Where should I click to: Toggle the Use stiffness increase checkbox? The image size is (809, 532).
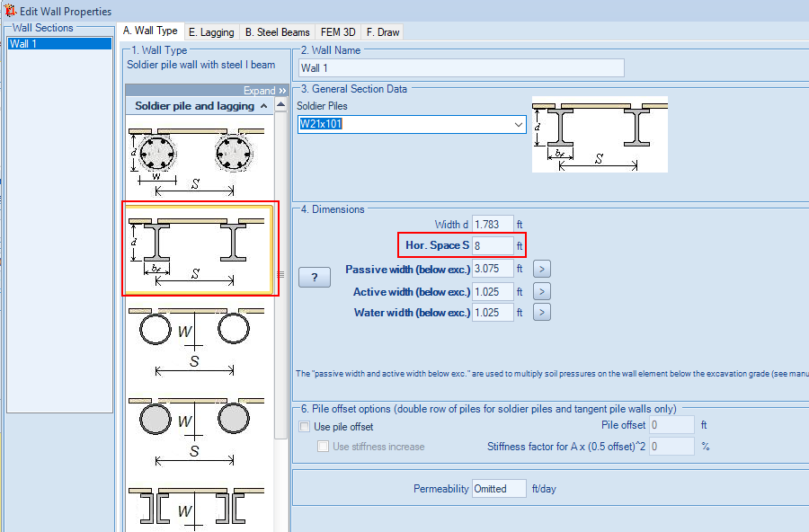tap(323, 447)
